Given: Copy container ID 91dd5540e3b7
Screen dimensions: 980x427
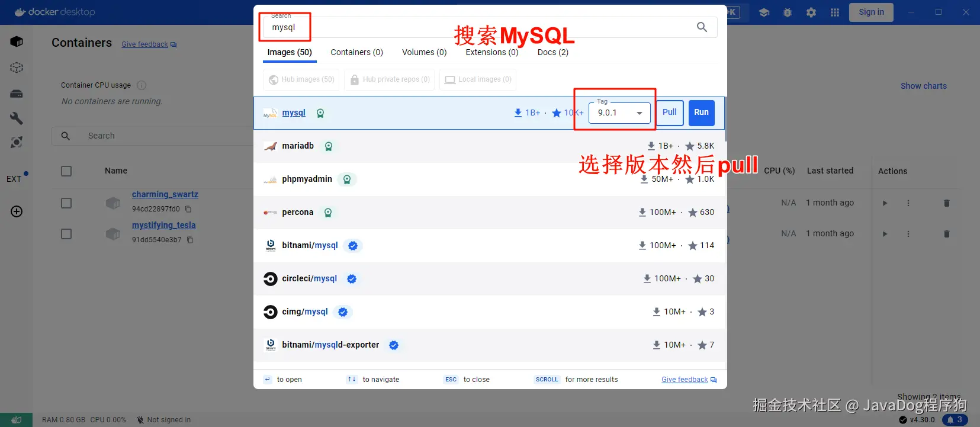Looking at the screenshot, I should pyautogui.click(x=190, y=240).
